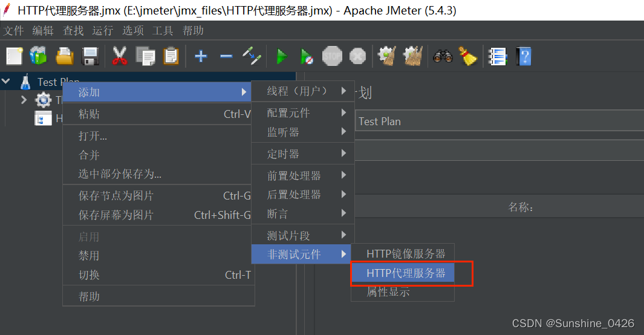Add HTTP镜像服务器 element
Screen dimensions: 644x335
tap(403, 254)
